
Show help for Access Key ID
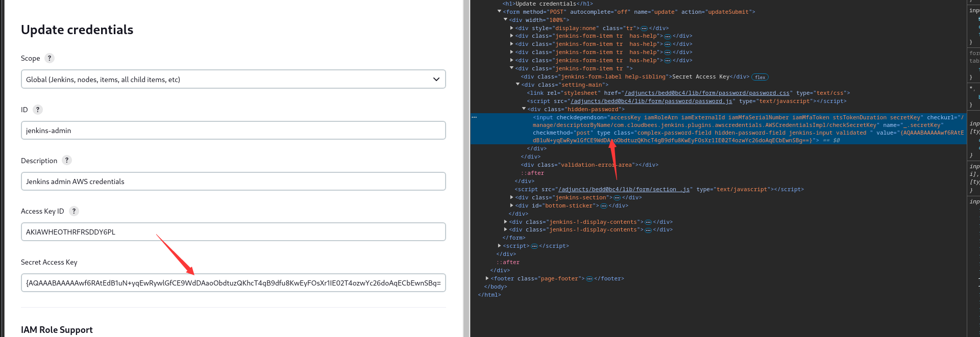click(74, 211)
